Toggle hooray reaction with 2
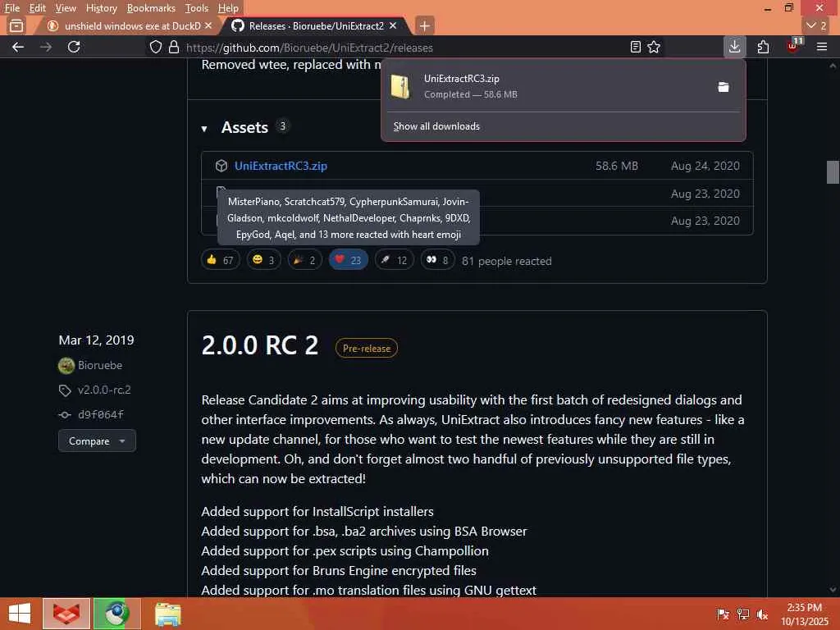This screenshot has height=630, width=840. 305,260
